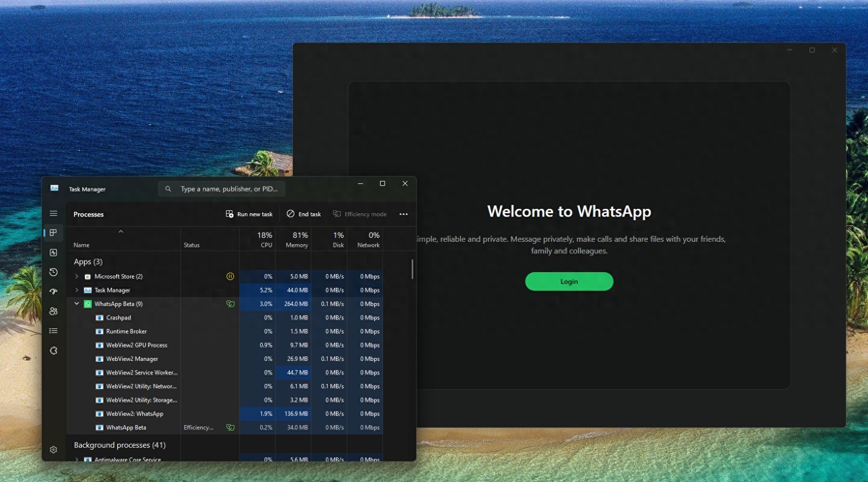Image resolution: width=868 pixels, height=482 pixels.
Task: Open the Details view icon
Action: tap(53, 330)
